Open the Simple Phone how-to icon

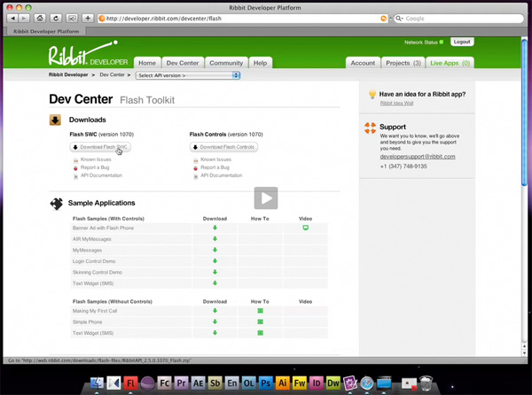[x=260, y=321]
